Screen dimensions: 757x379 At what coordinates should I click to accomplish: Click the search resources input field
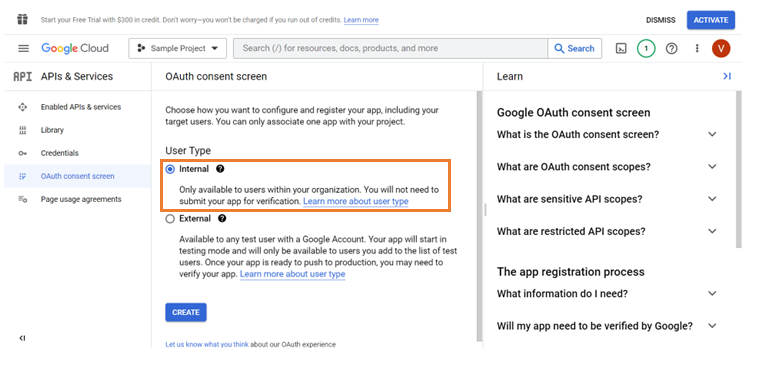click(x=391, y=48)
